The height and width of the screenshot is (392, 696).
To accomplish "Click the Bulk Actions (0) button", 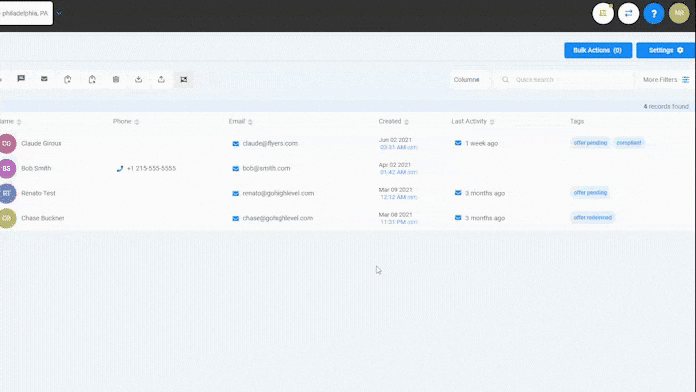I will click(598, 50).
